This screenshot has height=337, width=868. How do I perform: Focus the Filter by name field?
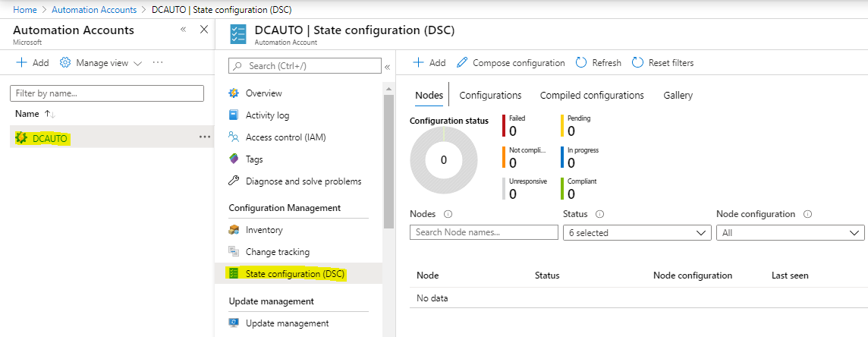[x=107, y=93]
